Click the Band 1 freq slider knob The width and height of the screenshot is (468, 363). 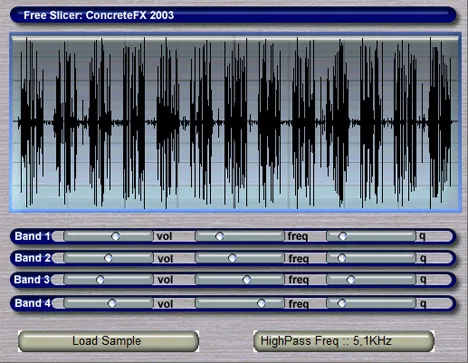pyautogui.click(x=219, y=236)
